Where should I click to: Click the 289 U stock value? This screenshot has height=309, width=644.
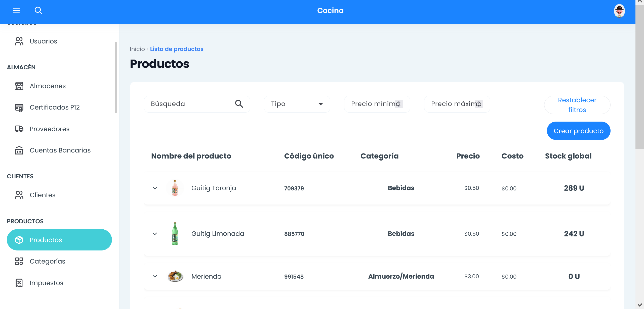click(574, 188)
